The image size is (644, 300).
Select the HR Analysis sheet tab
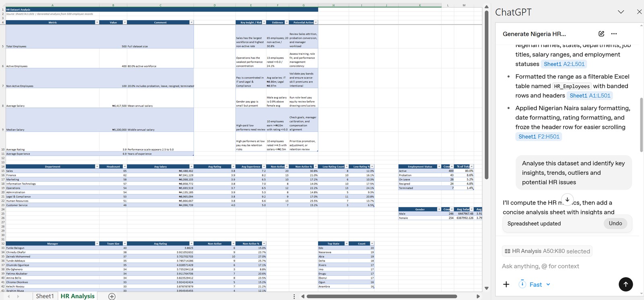point(78,296)
